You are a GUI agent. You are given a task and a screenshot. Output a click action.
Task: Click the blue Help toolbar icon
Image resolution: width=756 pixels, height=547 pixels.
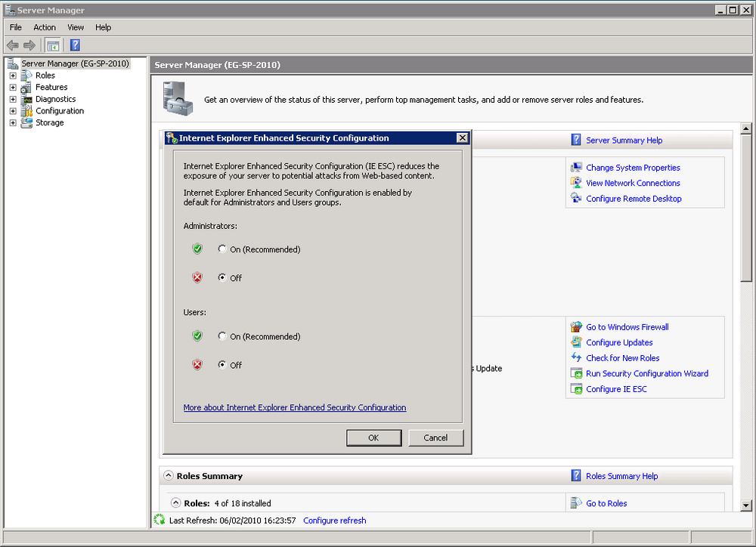pos(75,45)
